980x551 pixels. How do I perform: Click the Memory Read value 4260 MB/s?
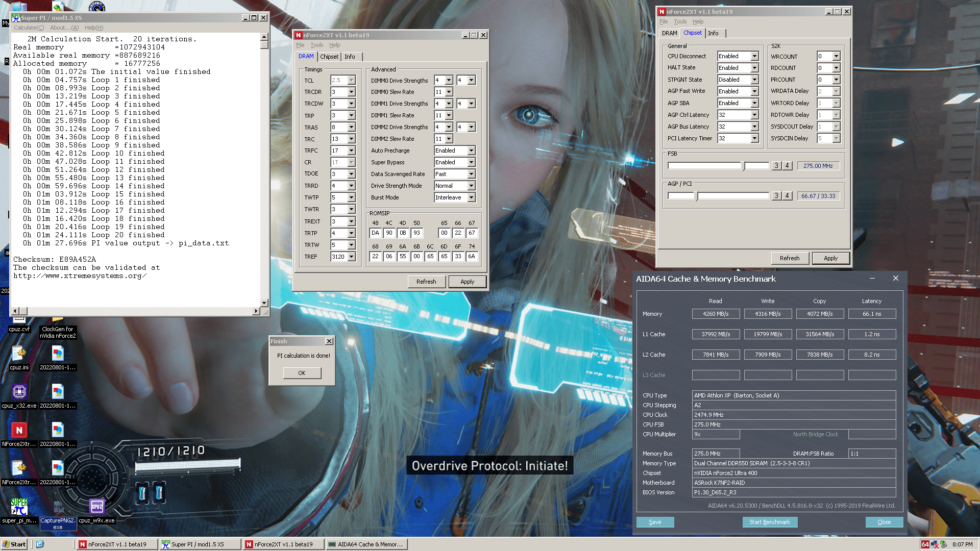pyautogui.click(x=716, y=314)
